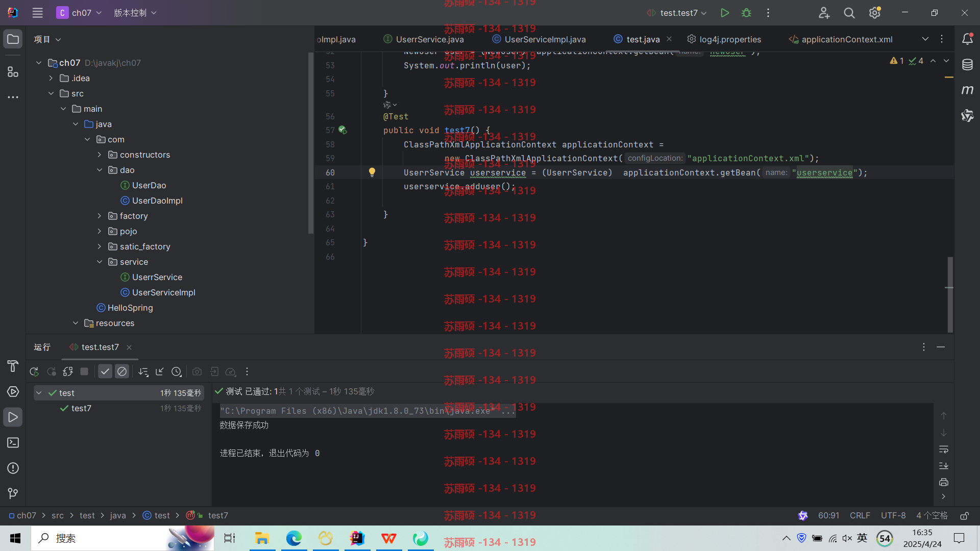Image resolution: width=980 pixels, height=551 pixels.
Task: Expand the constructors package
Action: [100, 155]
